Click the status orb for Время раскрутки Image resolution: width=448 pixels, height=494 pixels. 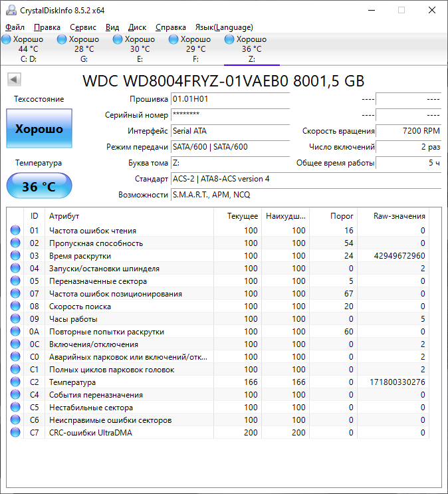point(15,255)
